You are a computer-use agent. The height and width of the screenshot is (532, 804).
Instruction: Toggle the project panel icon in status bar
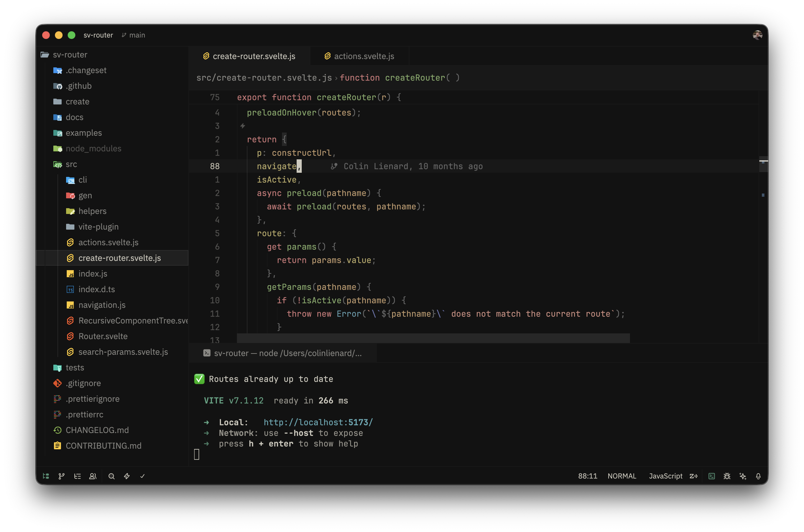pos(46,476)
